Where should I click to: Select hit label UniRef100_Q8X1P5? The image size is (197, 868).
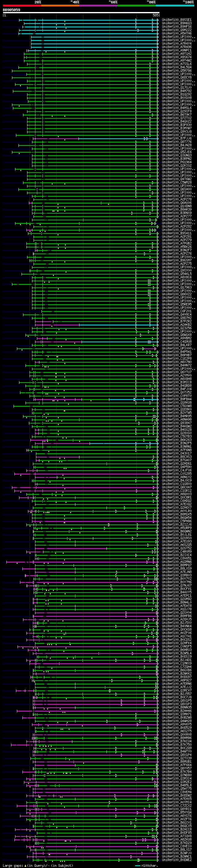point(177,700)
